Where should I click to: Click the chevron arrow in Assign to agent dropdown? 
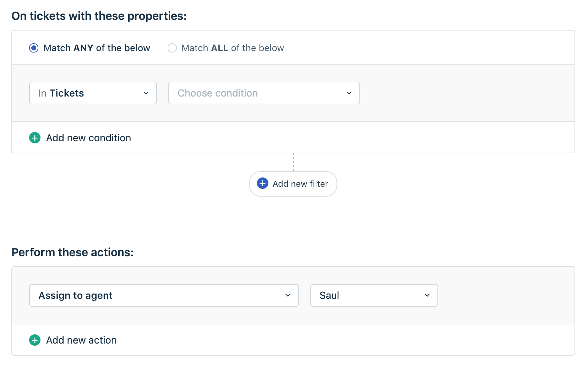pyautogui.click(x=288, y=295)
